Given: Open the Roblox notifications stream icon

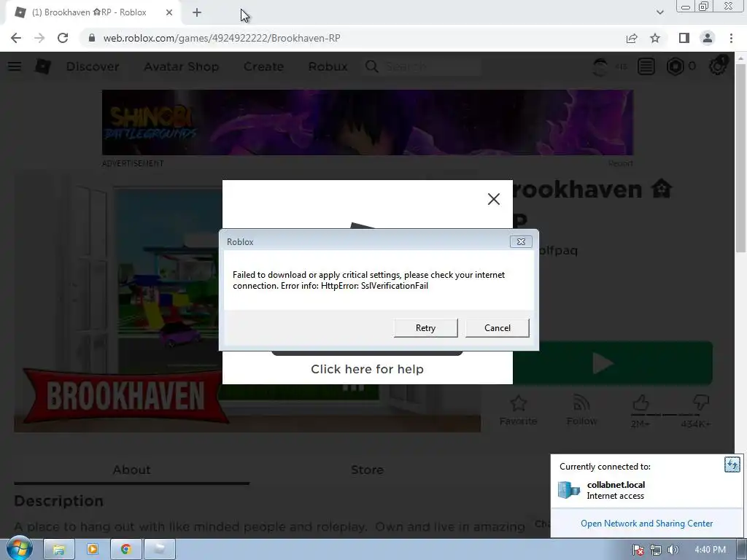Looking at the screenshot, I should click(646, 66).
